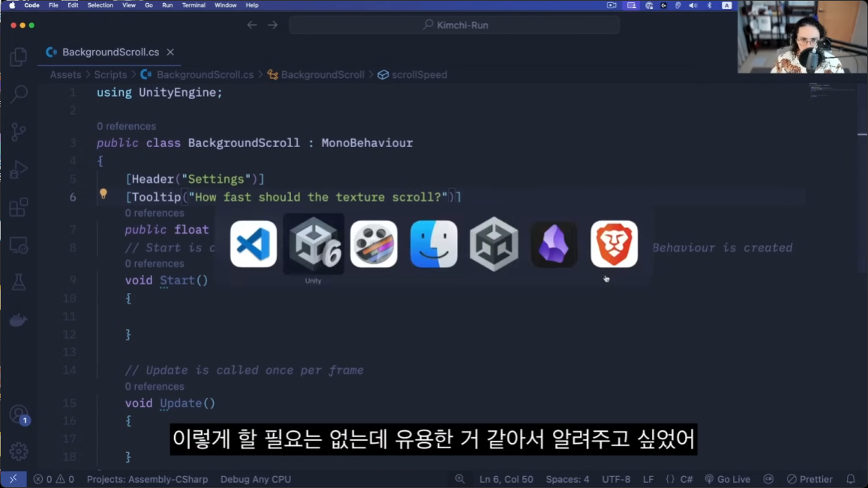Open the Window menu
Viewport: 868px width, 488px height.
(225, 5)
